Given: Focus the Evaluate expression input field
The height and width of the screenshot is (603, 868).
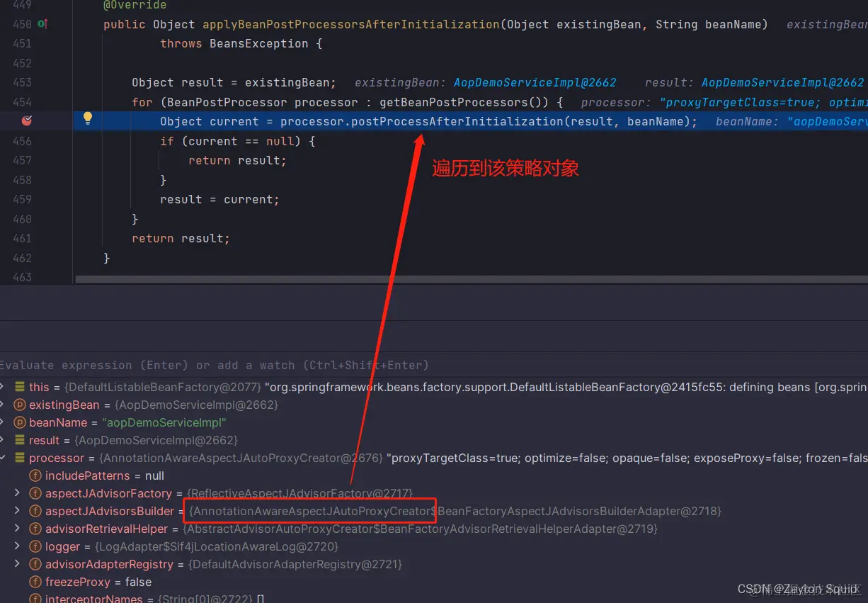Looking at the screenshot, I should (x=434, y=365).
